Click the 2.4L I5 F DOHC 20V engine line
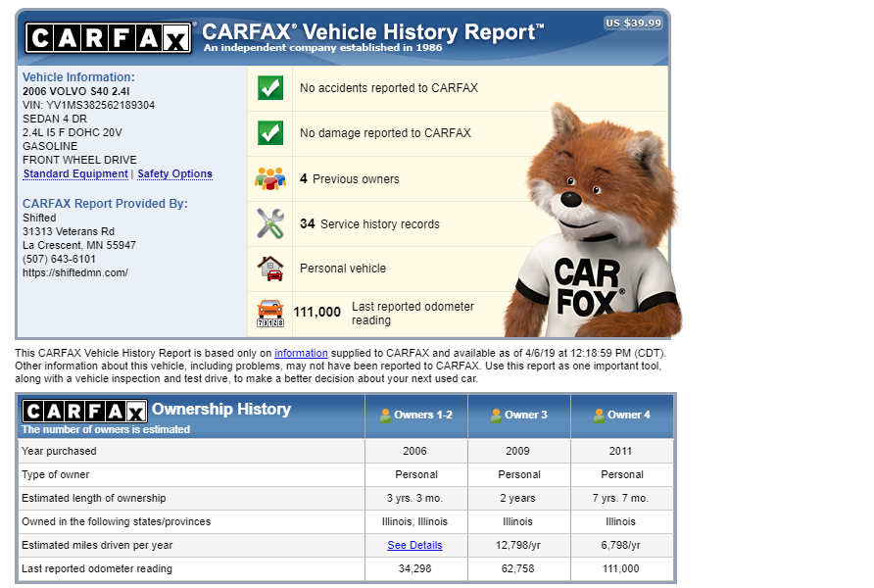The width and height of the screenshot is (874, 588). (x=72, y=132)
